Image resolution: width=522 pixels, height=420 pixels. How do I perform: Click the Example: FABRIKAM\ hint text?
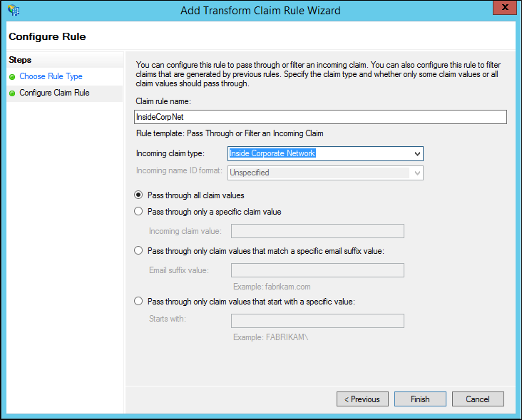point(271,337)
